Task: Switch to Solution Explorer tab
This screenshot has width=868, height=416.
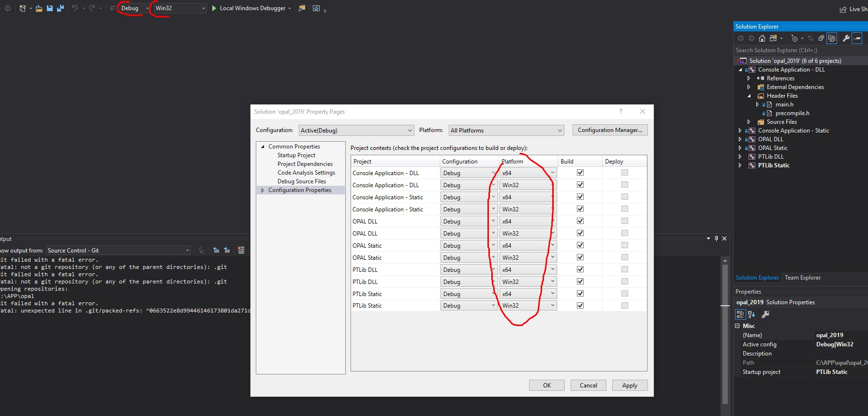Action: tap(757, 278)
